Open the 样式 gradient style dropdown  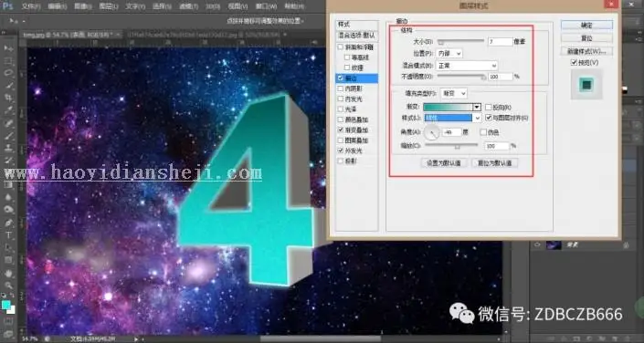coord(452,118)
